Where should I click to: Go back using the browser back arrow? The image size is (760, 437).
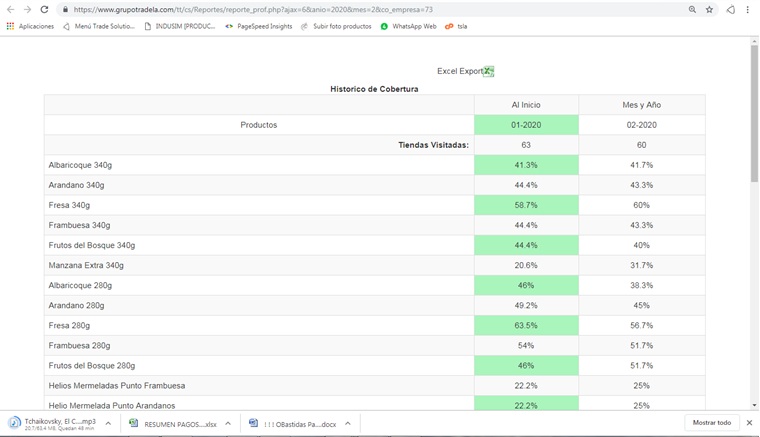tap(10, 9)
